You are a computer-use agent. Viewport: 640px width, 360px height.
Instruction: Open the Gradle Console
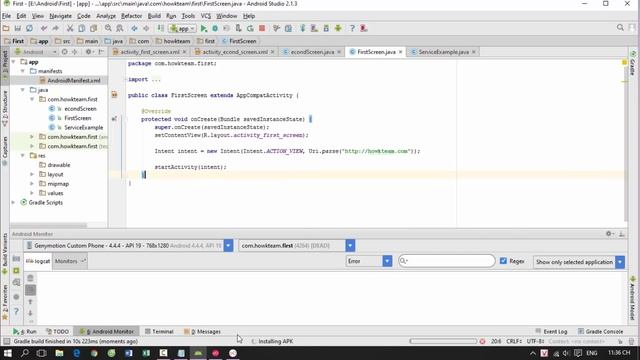(600, 331)
